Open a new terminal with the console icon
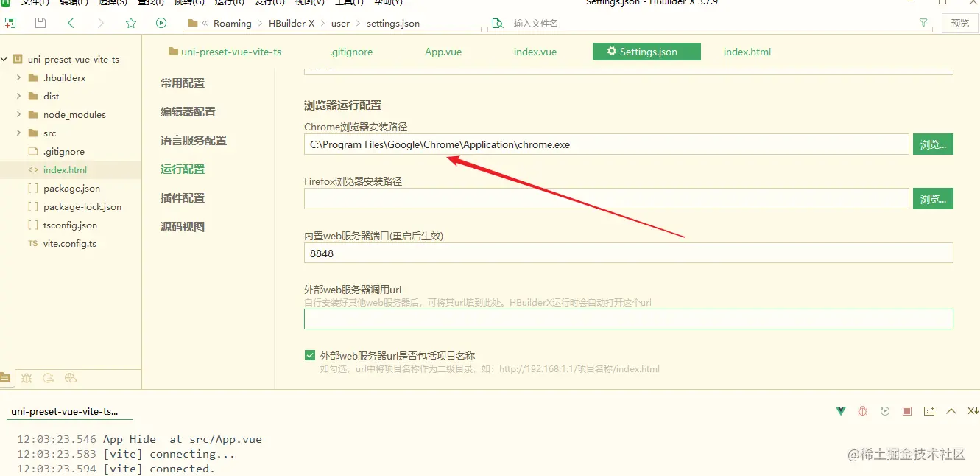Image resolution: width=980 pixels, height=476 pixels. (x=929, y=411)
